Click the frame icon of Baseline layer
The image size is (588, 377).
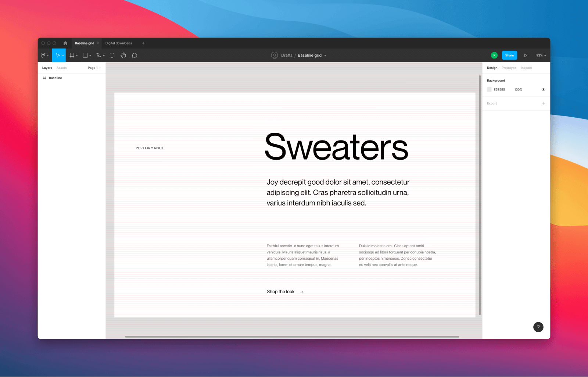[x=44, y=78]
